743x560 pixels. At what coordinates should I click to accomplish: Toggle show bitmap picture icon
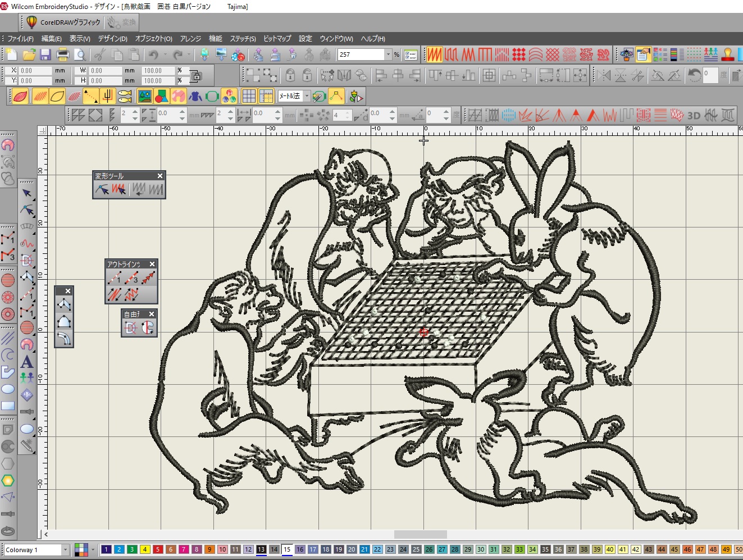click(x=145, y=96)
